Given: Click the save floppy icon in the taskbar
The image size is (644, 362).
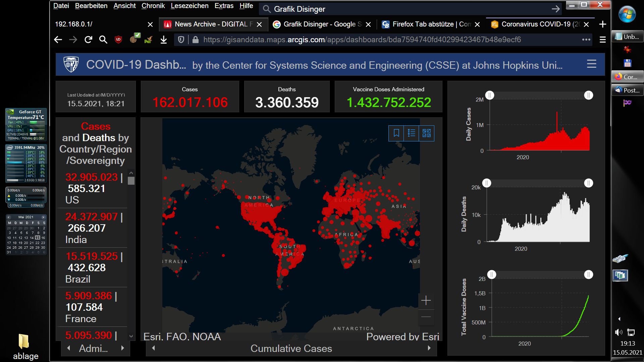Looking at the screenshot, I should point(627,63).
